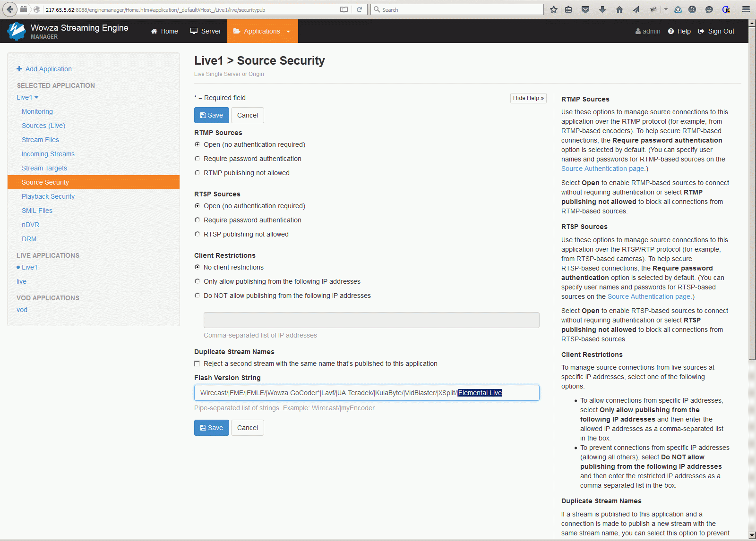Viewport: 756px width, 541px height.
Task: Enable reject duplicate stream names checkbox
Action: [x=197, y=363]
